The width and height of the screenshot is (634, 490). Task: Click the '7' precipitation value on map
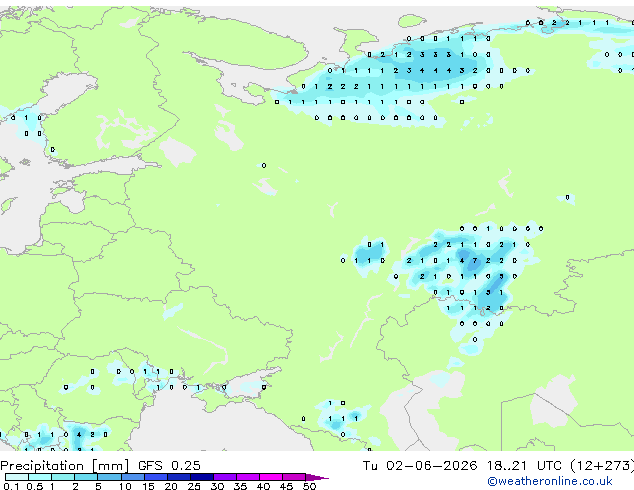click(x=475, y=261)
